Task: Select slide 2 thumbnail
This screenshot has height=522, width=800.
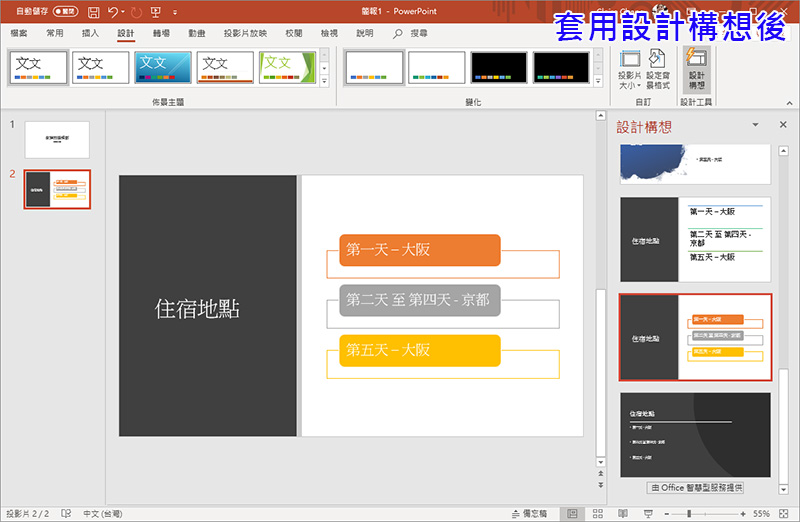Action: click(57, 189)
